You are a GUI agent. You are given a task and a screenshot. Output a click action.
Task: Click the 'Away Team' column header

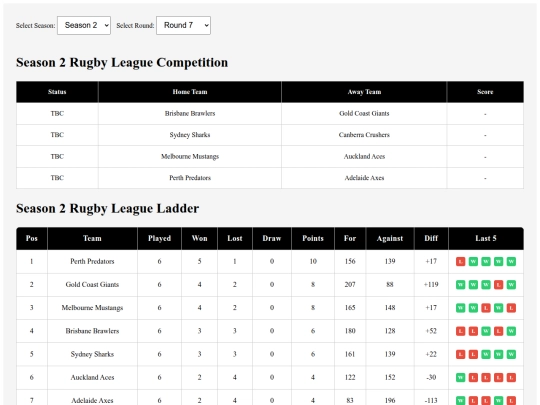pos(364,92)
